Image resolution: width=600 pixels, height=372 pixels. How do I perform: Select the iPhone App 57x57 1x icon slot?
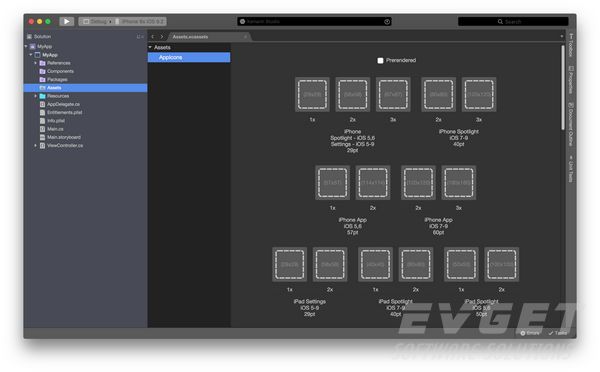(333, 183)
